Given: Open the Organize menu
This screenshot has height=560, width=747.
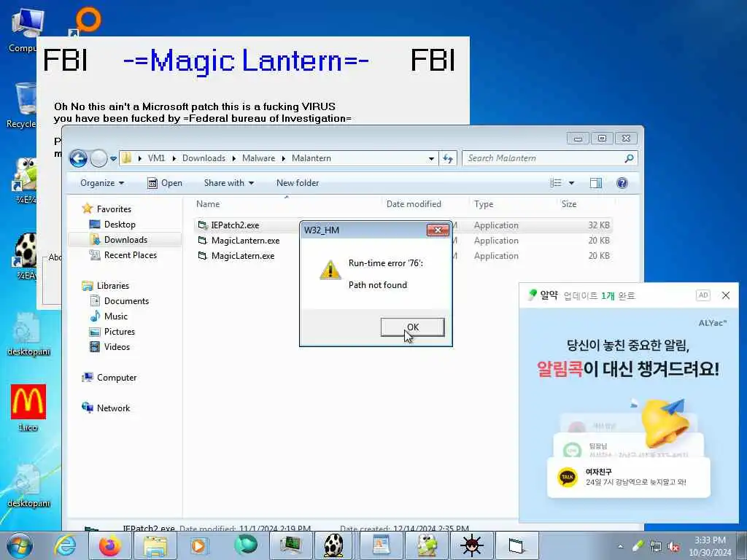Looking at the screenshot, I should pyautogui.click(x=102, y=183).
